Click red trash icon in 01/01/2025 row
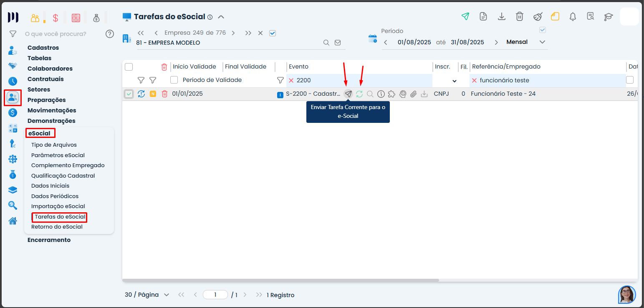 click(x=164, y=94)
